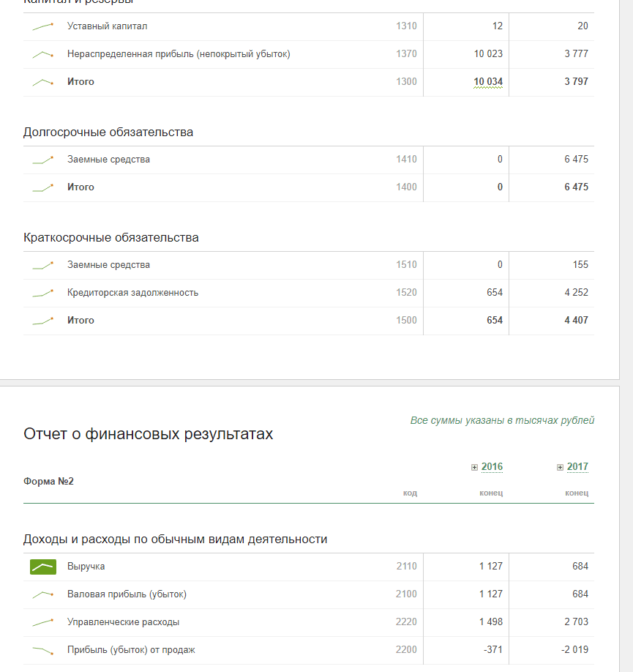
Task: Expand the 2016 column with plus icon
Action: (474, 467)
